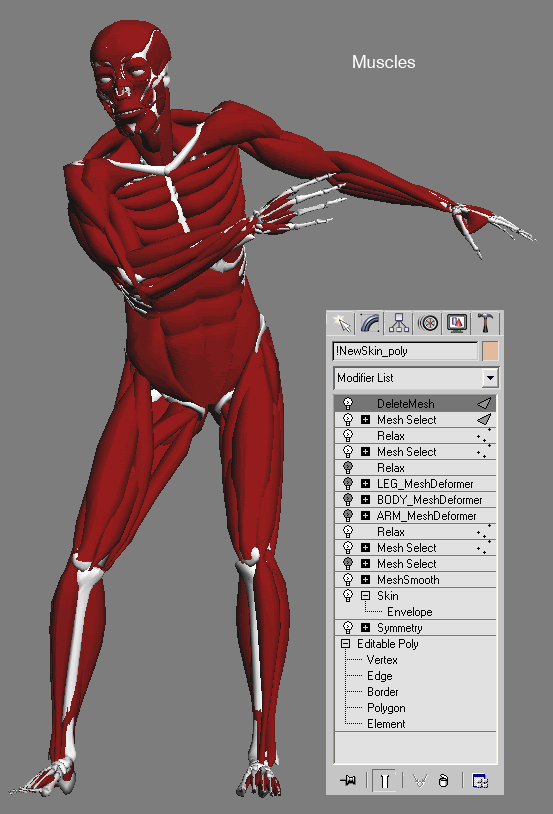
Task: Disable the MeshSmooth modifier lightbulb
Action: [x=348, y=579]
